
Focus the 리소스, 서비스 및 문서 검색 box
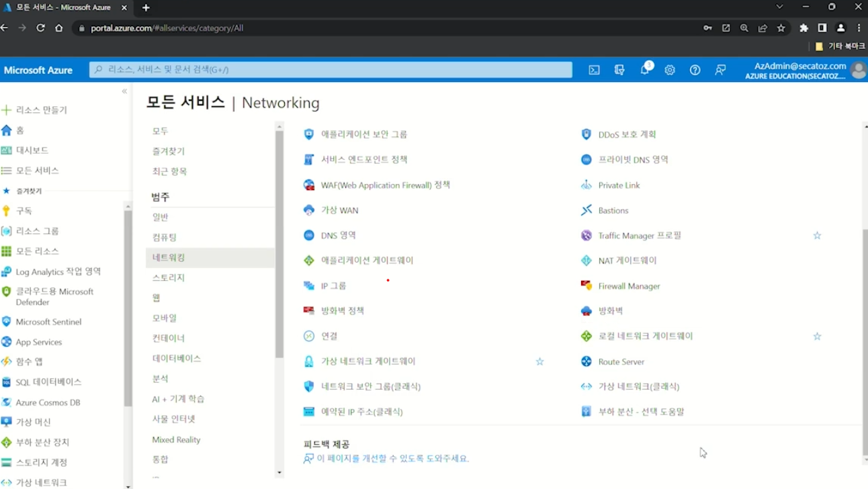click(x=331, y=70)
